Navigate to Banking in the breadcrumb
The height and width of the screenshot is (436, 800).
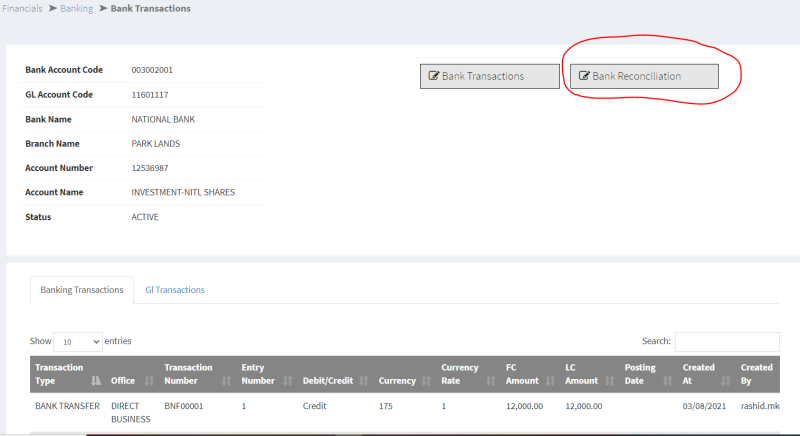coord(75,8)
